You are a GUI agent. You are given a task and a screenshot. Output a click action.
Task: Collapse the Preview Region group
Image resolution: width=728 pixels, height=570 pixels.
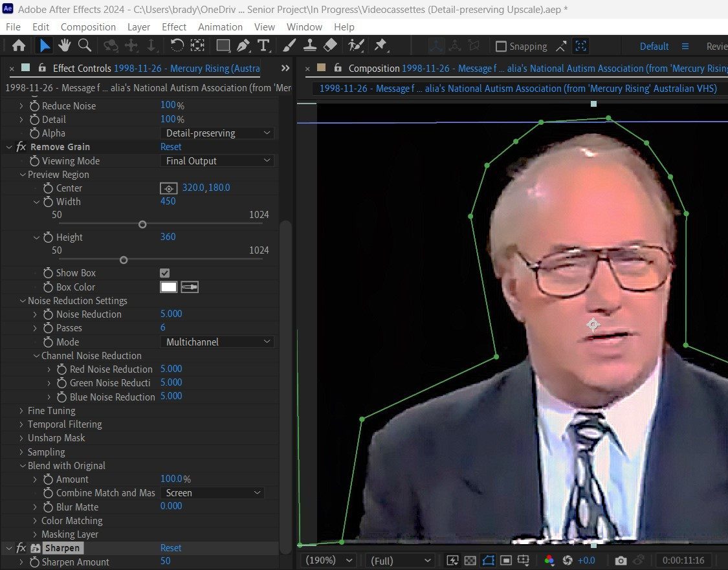(22, 175)
